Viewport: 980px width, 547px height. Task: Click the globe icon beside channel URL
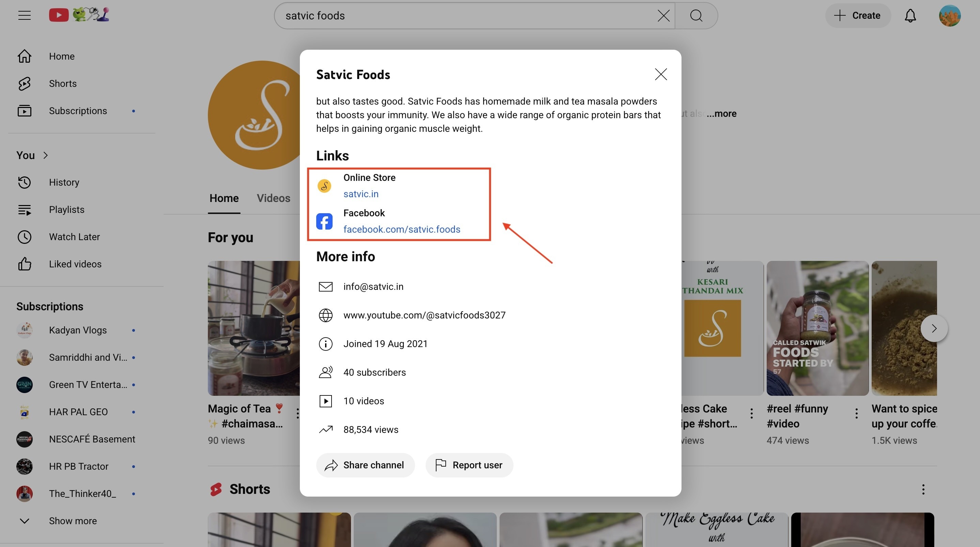(x=326, y=315)
